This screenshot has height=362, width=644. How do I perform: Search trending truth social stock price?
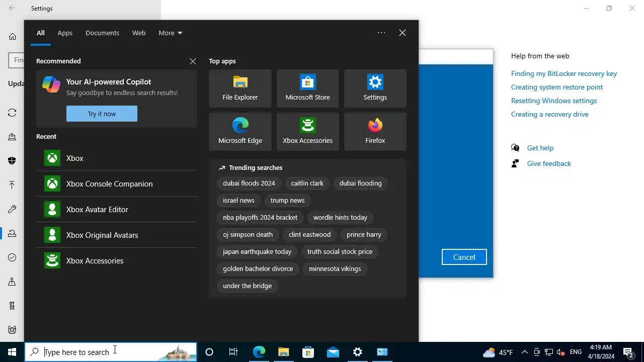(340, 251)
